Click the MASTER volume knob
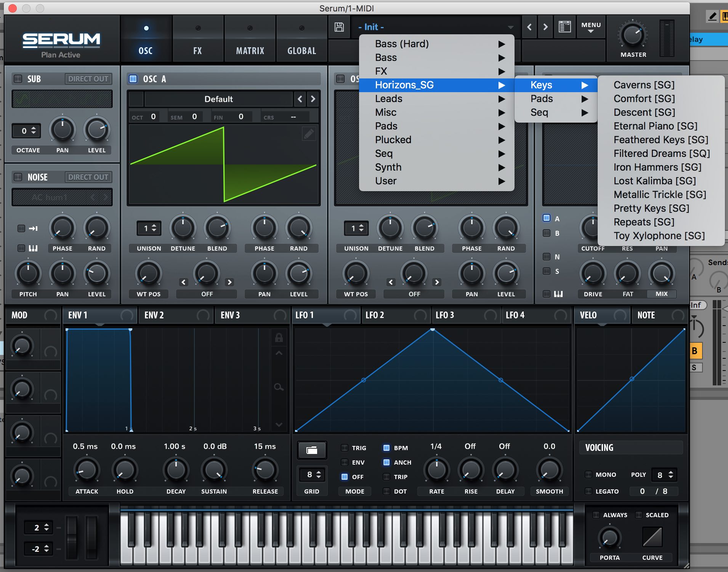The width and height of the screenshot is (728, 572). (633, 35)
